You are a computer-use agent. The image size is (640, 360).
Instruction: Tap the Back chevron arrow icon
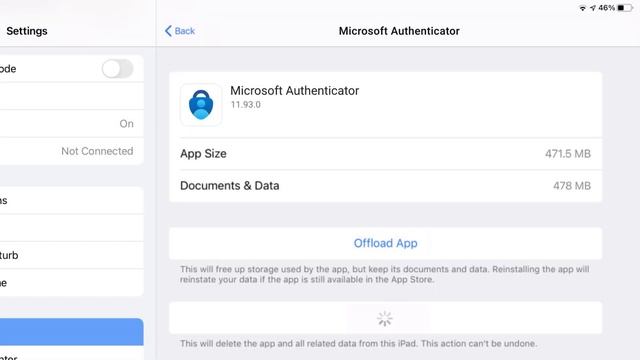tap(168, 31)
